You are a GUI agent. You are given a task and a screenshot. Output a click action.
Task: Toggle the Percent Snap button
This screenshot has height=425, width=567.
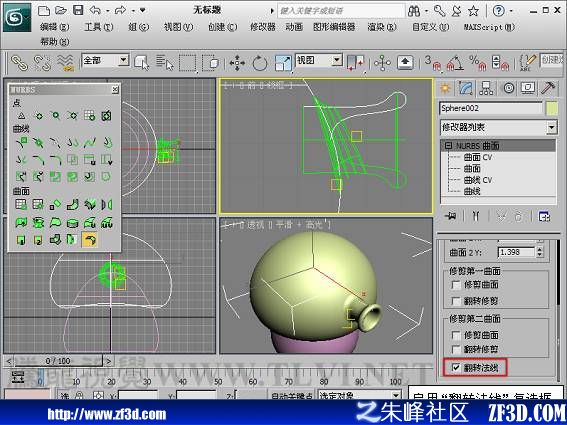coord(478,63)
